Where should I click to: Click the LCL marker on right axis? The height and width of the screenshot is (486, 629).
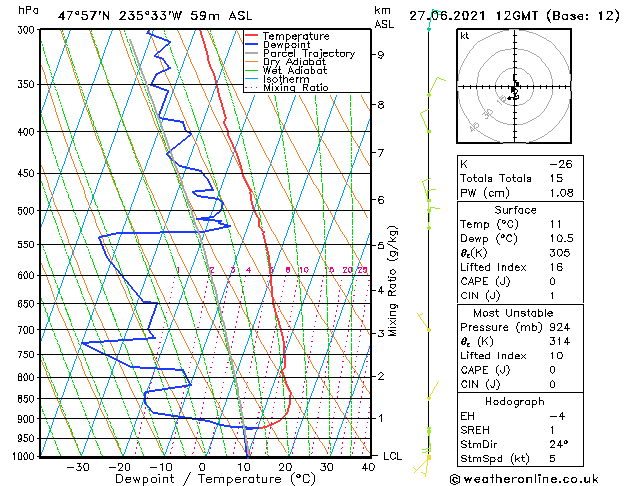pos(394,456)
